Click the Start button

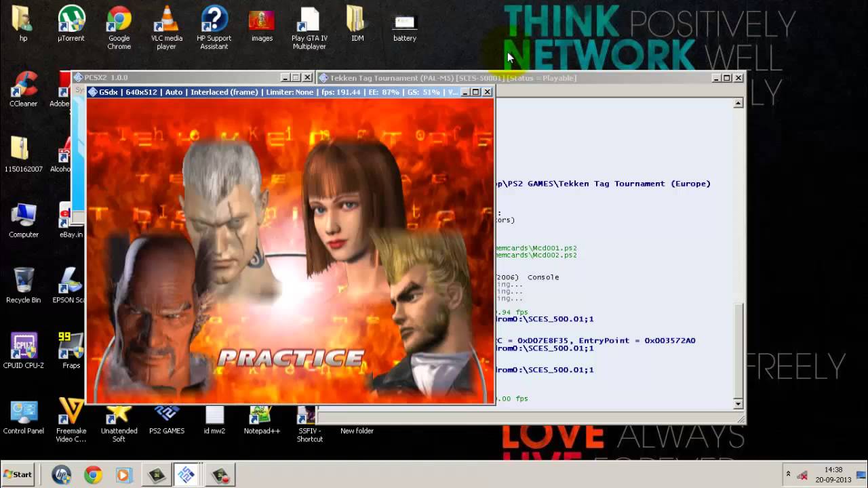tap(18, 474)
